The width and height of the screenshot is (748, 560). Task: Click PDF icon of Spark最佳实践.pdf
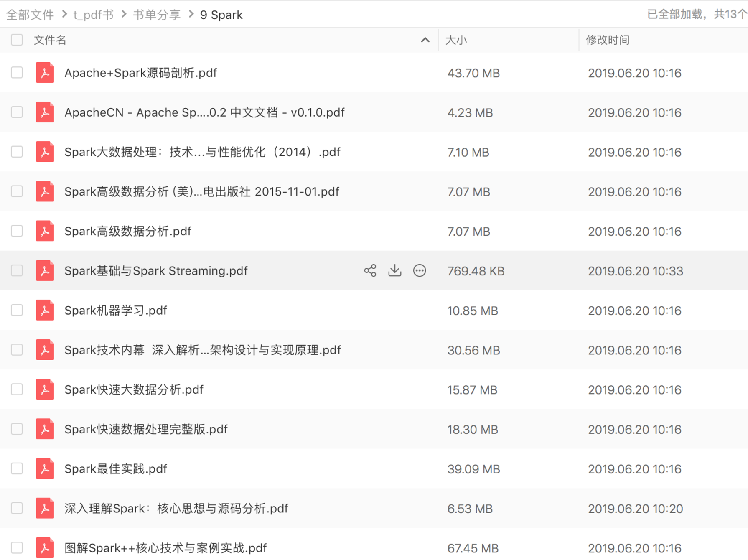pos(45,468)
